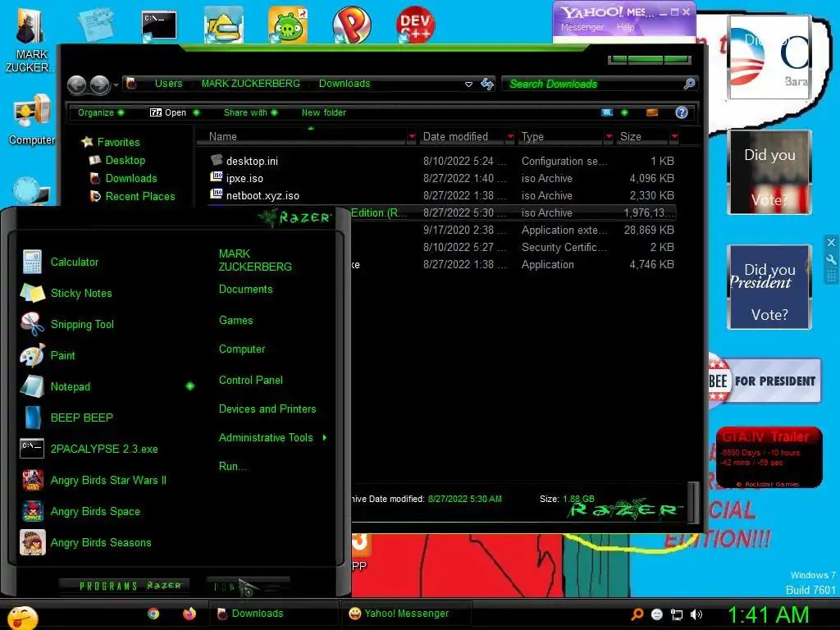
Task: Select Desktop under Favorites
Action: coord(126,160)
